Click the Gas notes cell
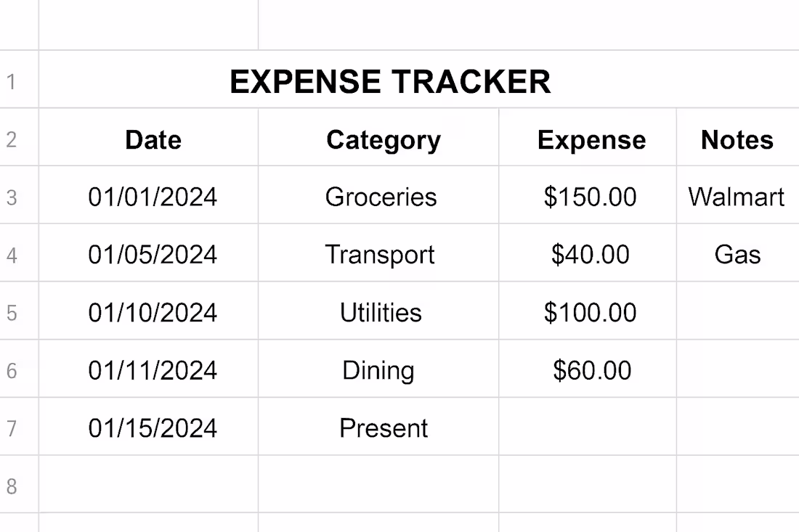799x532 pixels. [x=737, y=255]
